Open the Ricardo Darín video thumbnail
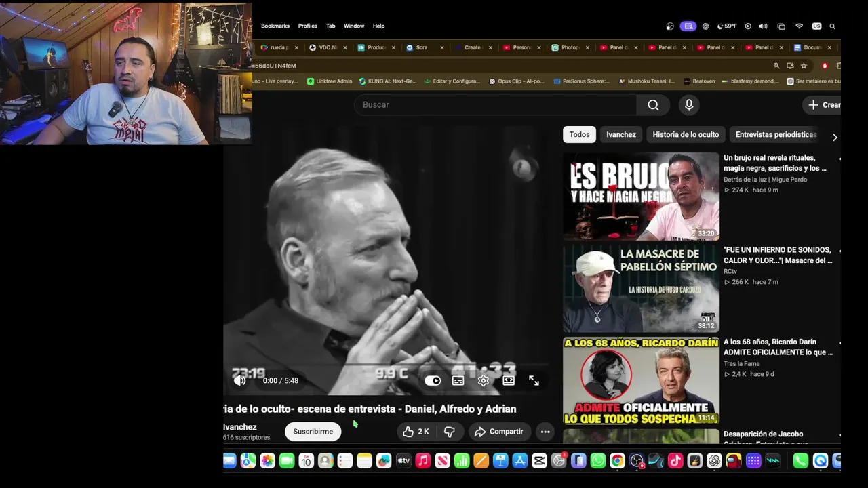Image resolution: width=868 pixels, height=488 pixels. [x=641, y=381]
